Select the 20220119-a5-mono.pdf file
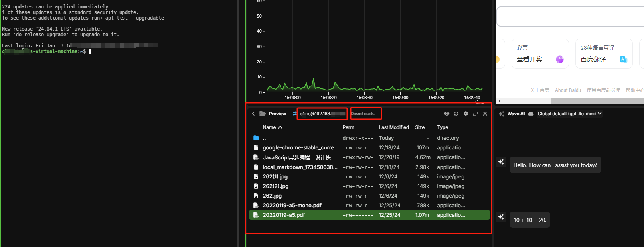 point(292,206)
